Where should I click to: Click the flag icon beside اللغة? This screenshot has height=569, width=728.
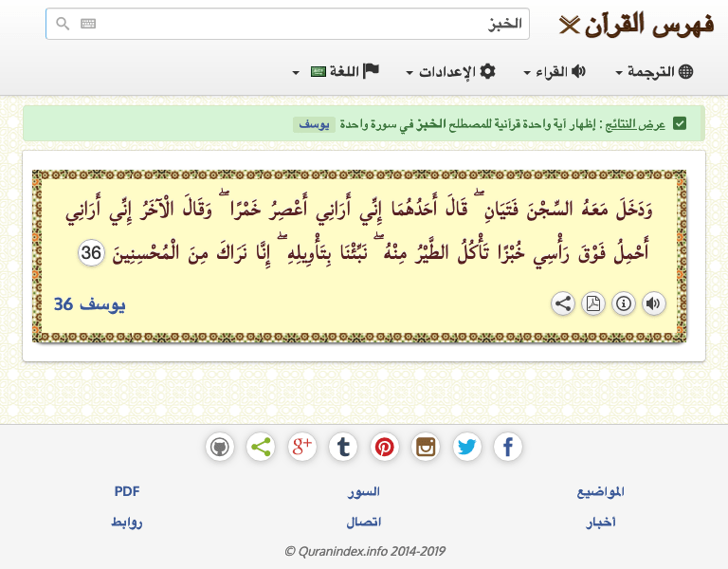(371, 71)
